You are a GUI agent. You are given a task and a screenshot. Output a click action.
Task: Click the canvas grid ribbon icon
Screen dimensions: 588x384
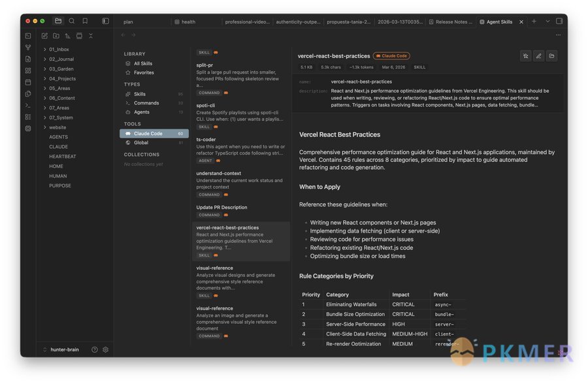click(28, 71)
